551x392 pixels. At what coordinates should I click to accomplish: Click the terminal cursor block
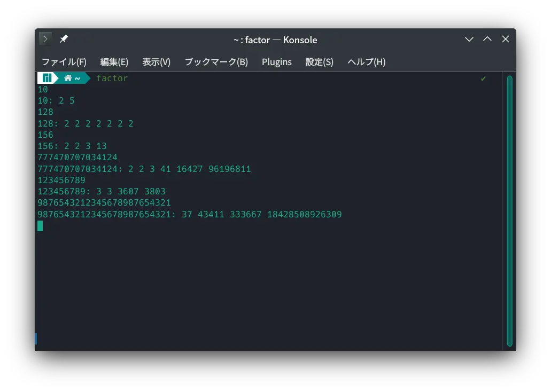40,226
